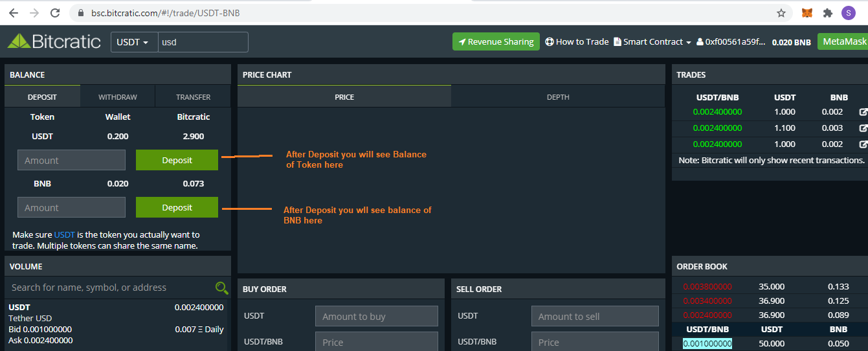Expand the USDT token dropdown
868x351 pixels.
tap(133, 42)
